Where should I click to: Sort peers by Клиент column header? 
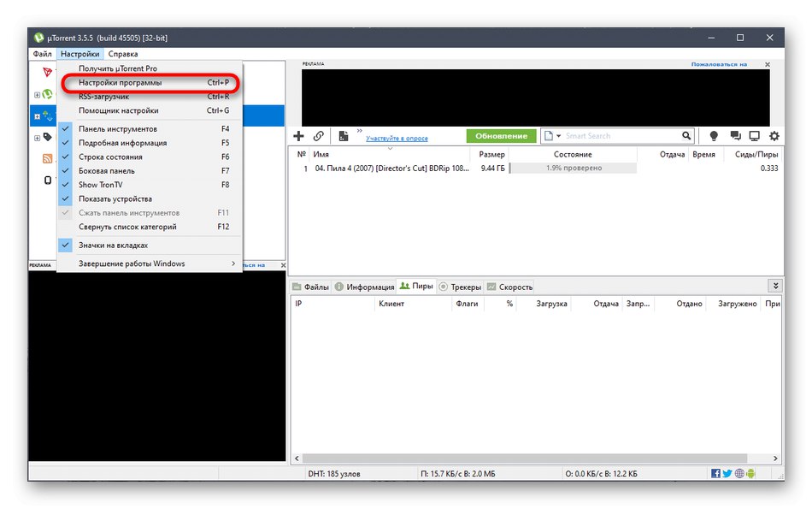[x=413, y=304]
